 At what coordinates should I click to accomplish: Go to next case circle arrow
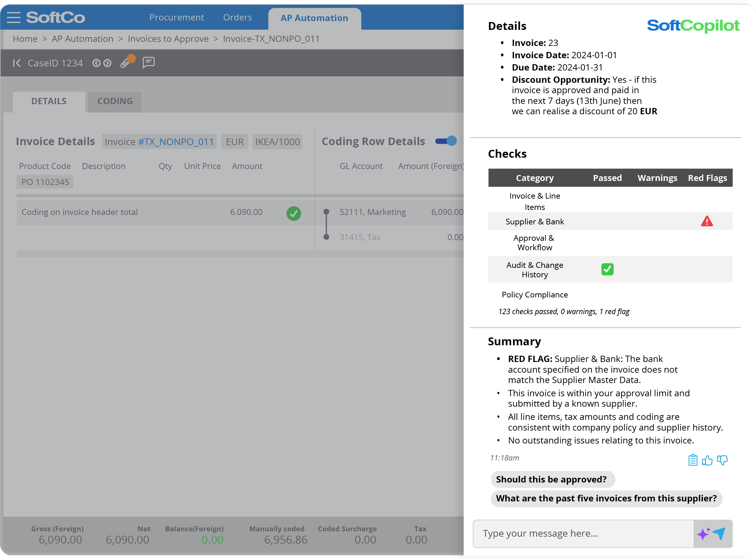(x=107, y=63)
